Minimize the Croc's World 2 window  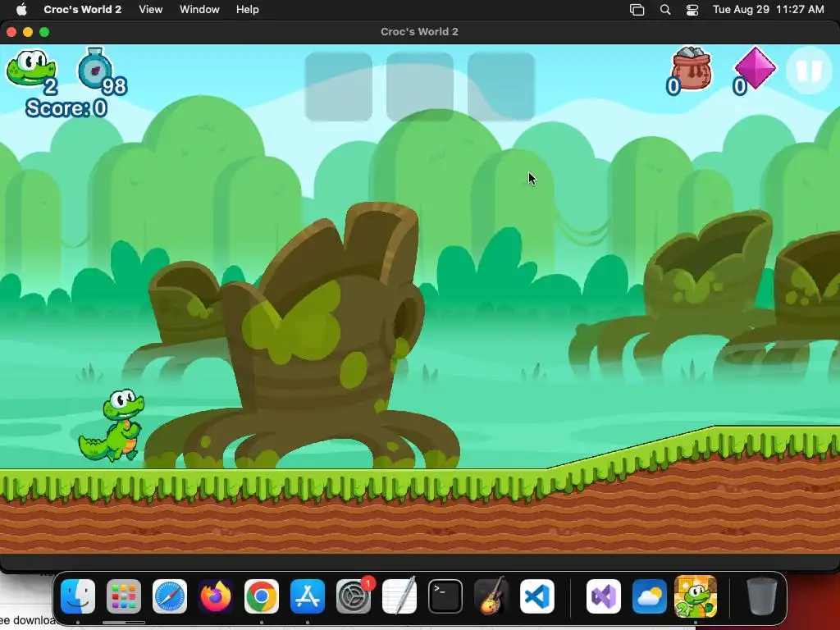point(28,32)
